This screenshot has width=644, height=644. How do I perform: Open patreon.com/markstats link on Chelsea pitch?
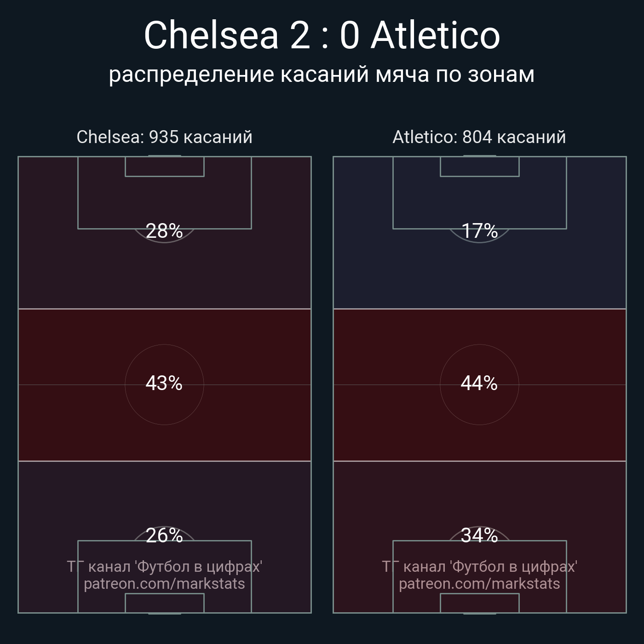[164, 584]
